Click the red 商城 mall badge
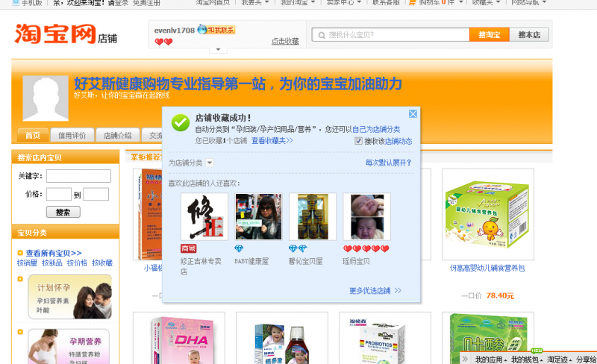The height and width of the screenshot is (364, 597). click(189, 248)
